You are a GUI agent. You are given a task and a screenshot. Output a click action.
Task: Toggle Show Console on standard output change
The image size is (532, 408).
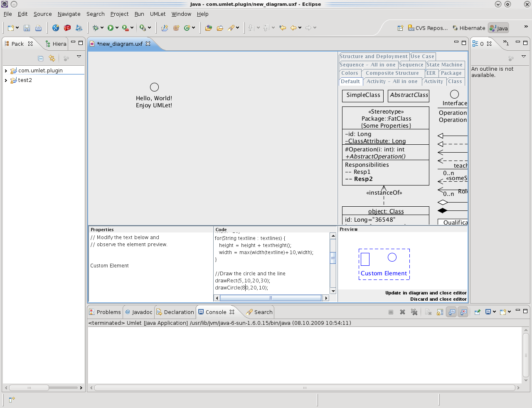451,312
